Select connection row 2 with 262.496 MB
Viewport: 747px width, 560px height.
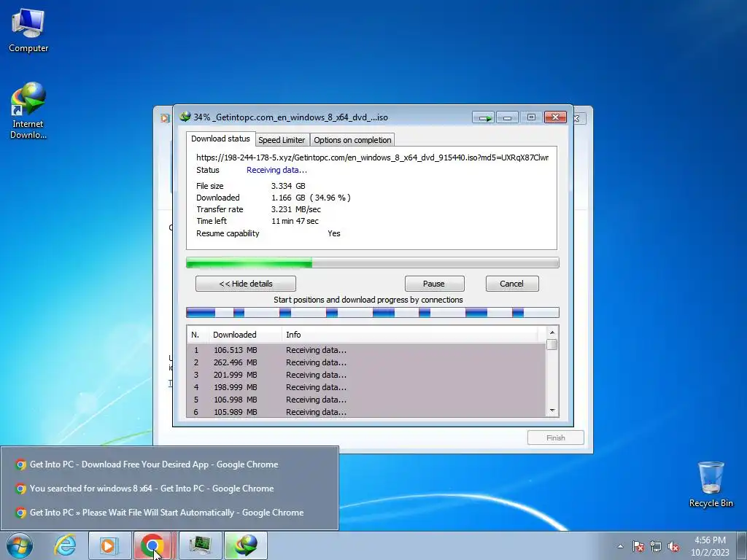click(x=366, y=362)
